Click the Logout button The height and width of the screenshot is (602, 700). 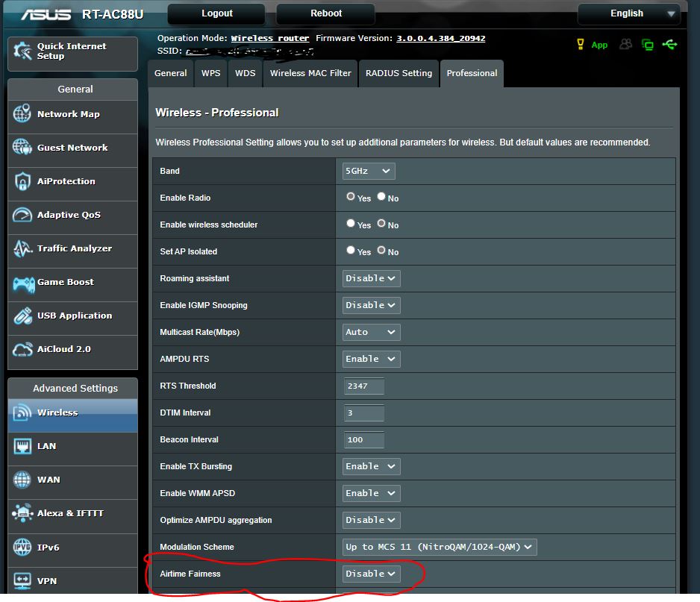coord(216,13)
